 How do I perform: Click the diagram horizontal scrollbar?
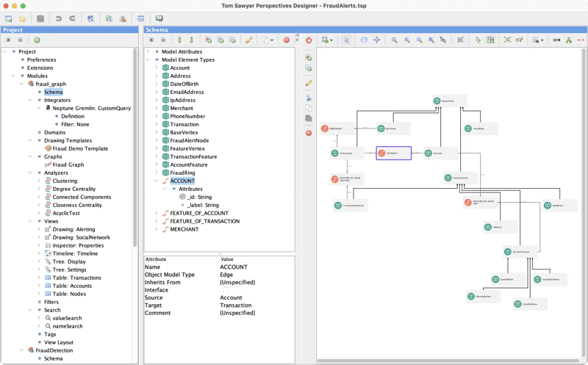point(448,361)
